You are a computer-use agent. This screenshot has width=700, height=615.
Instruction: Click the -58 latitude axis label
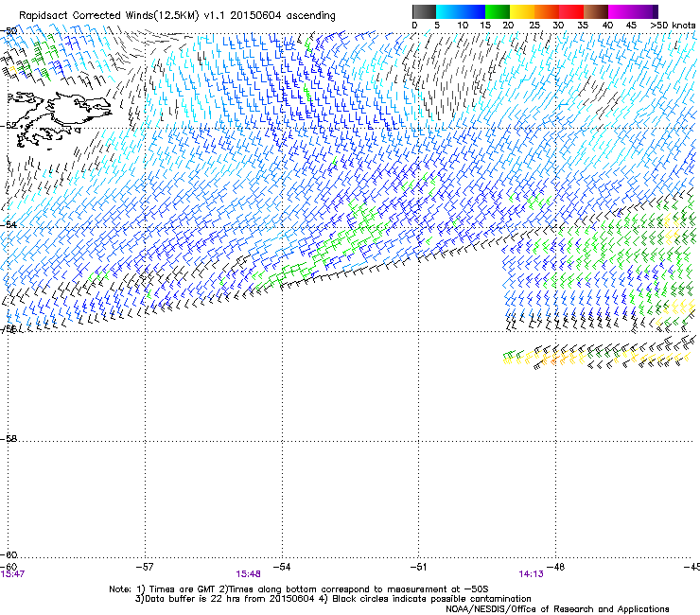pos(9,439)
